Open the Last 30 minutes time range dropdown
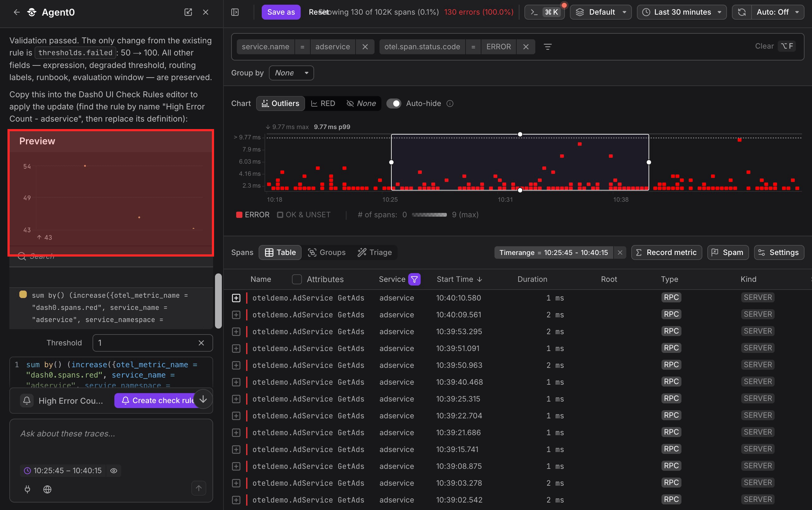The height and width of the screenshot is (510, 812). coord(681,12)
